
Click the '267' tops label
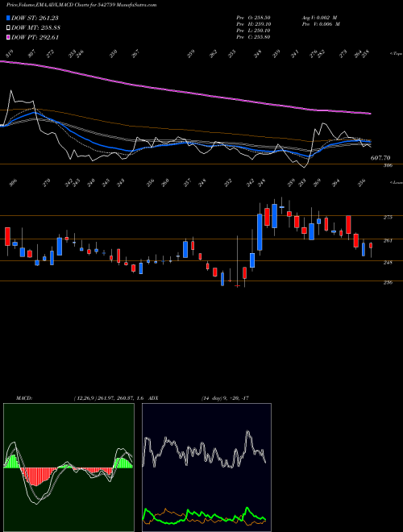(135, 54)
